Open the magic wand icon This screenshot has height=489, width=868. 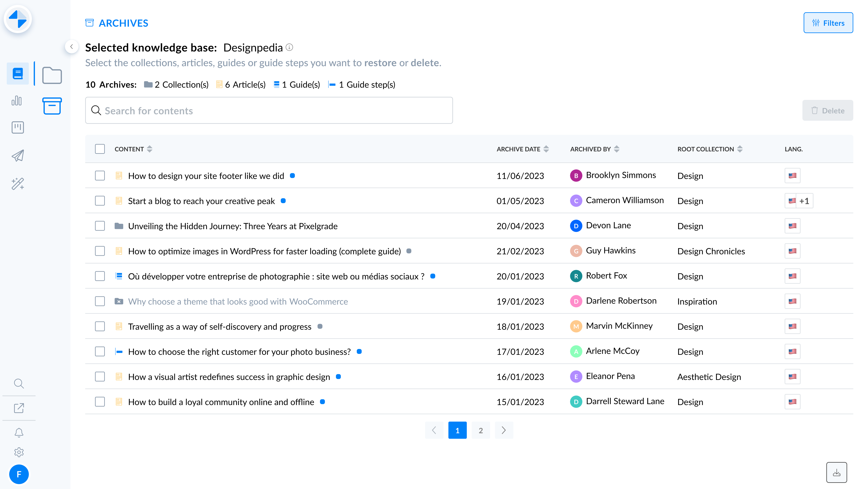18,184
